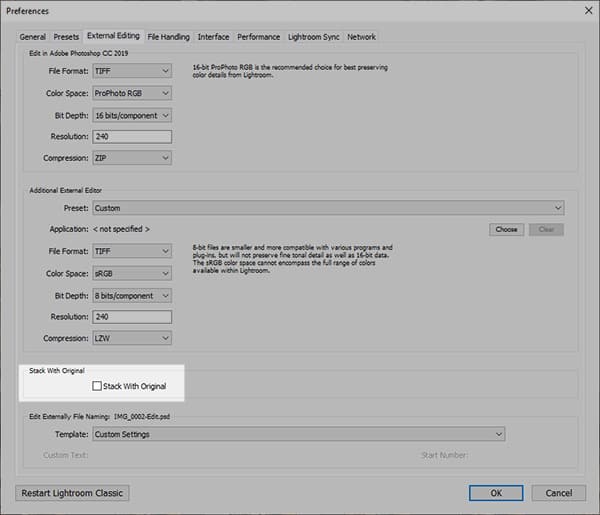Image resolution: width=600 pixels, height=515 pixels.
Task: Click the Photoshop Resolution field showing 240
Action: [x=132, y=137]
